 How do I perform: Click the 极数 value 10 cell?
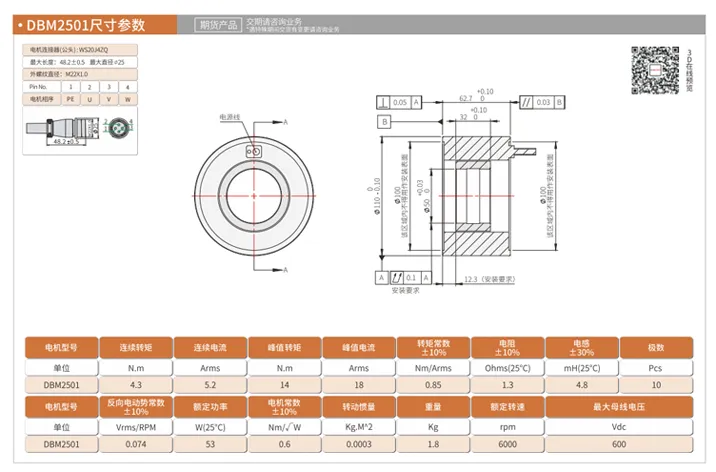point(655,383)
